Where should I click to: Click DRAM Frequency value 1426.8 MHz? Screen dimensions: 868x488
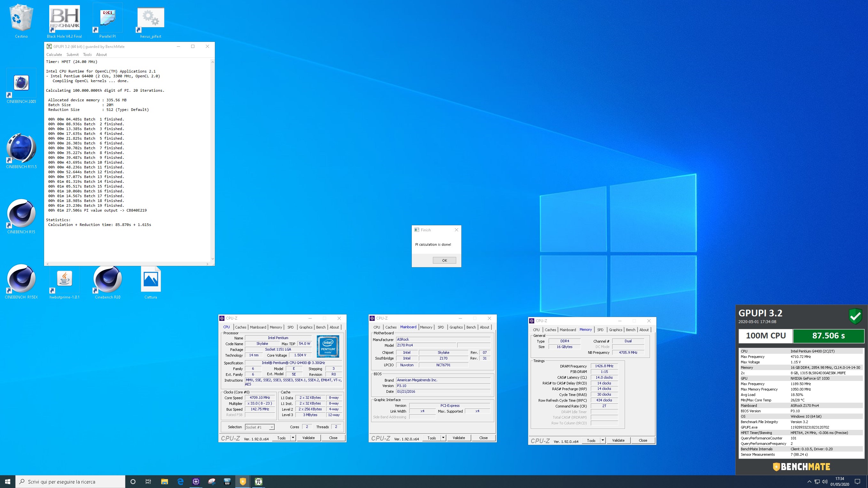(604, 366)
